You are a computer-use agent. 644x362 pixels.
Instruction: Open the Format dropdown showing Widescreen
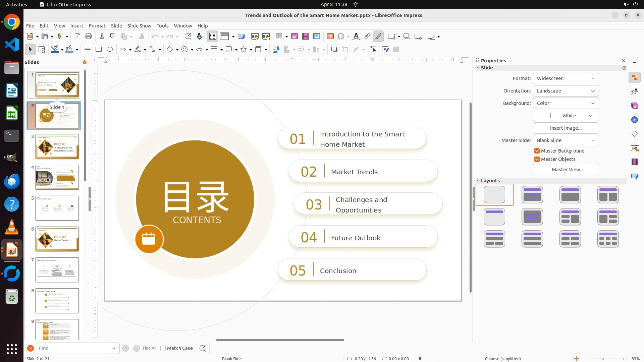point(566,78)
